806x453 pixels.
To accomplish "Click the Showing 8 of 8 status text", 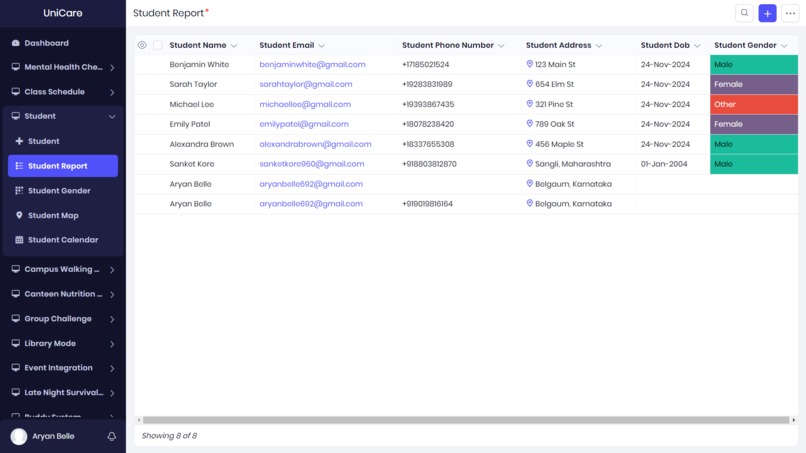I will pos(169,436).
